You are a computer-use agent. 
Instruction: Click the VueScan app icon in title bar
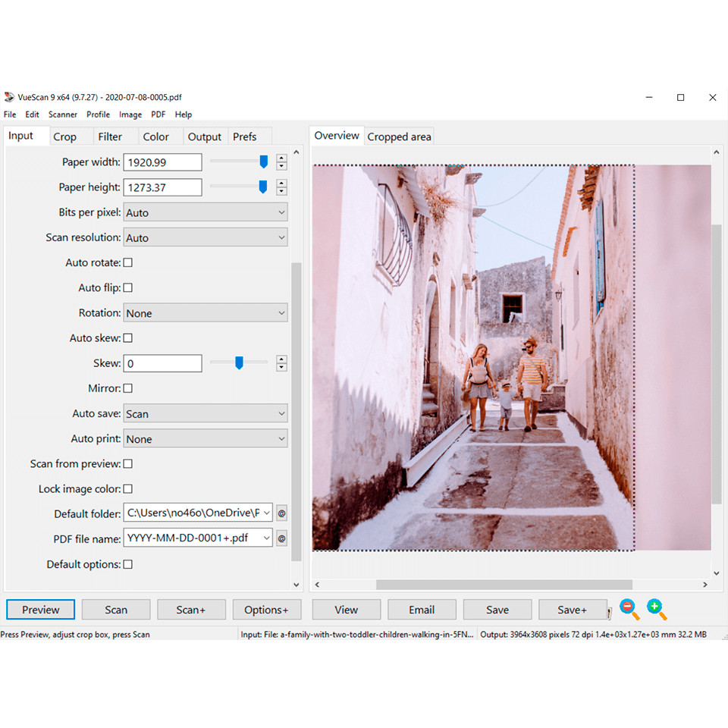pos(9,97)
